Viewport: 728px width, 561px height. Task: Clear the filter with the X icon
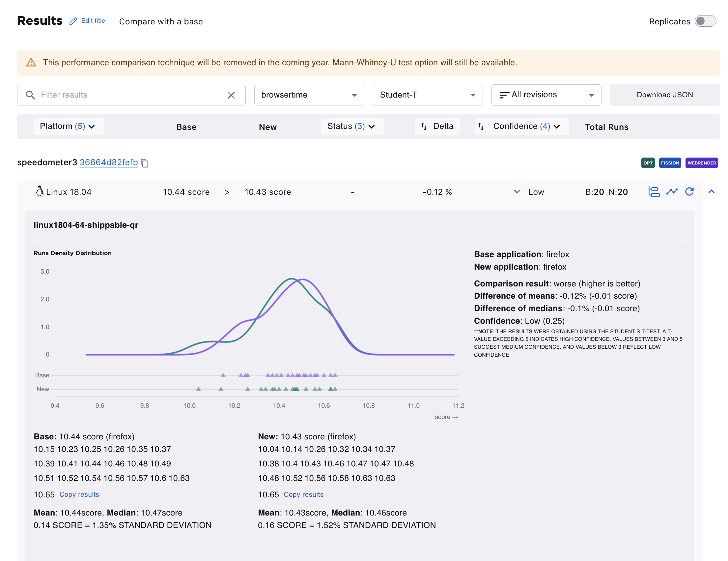pyautogui.click(x=231, y=95)
